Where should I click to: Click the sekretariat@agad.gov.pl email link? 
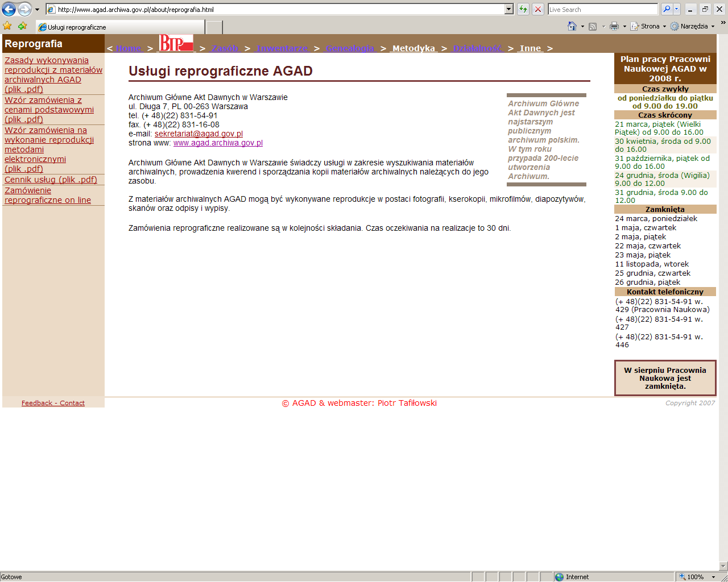pyautogui.click(x=198, y=134)
